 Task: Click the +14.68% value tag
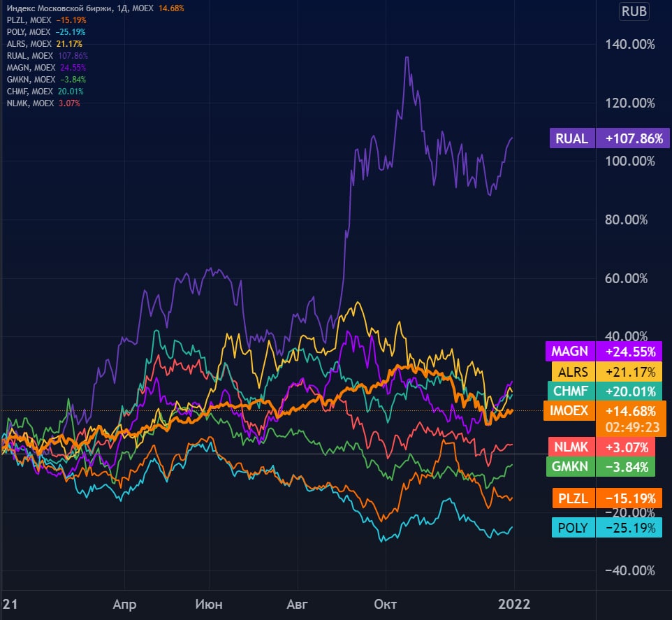630,411
